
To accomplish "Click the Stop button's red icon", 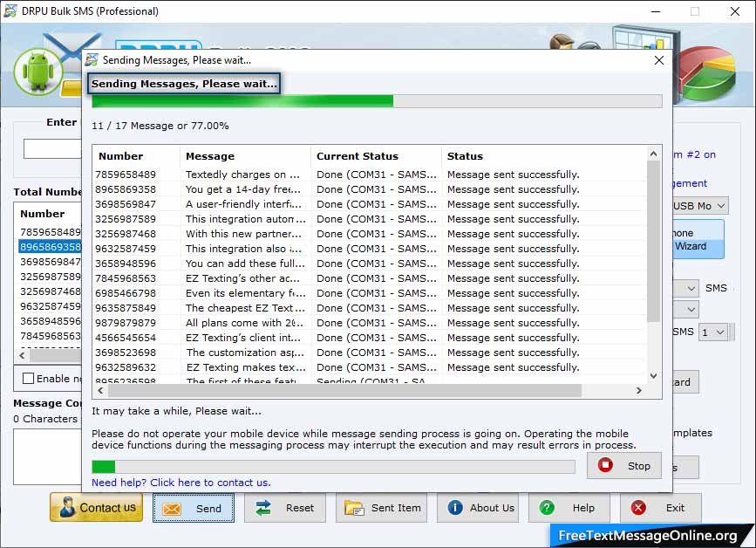I will [605, 465].
